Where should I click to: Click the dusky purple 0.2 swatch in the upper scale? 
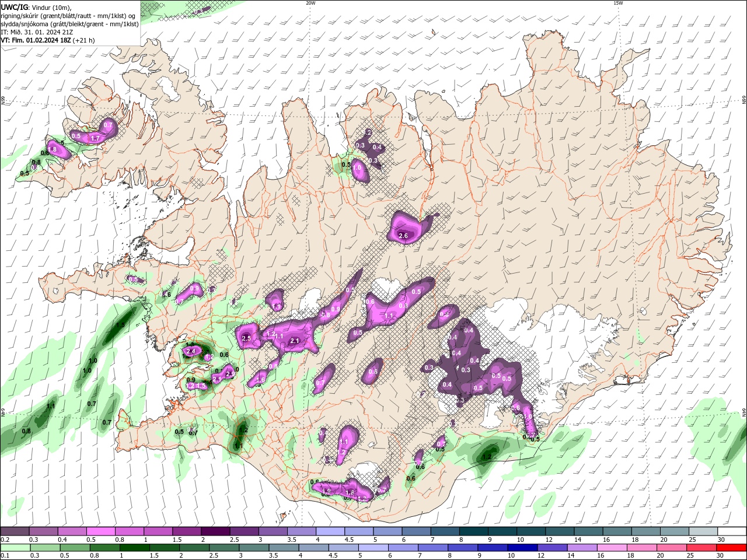(x=15, y=531)
